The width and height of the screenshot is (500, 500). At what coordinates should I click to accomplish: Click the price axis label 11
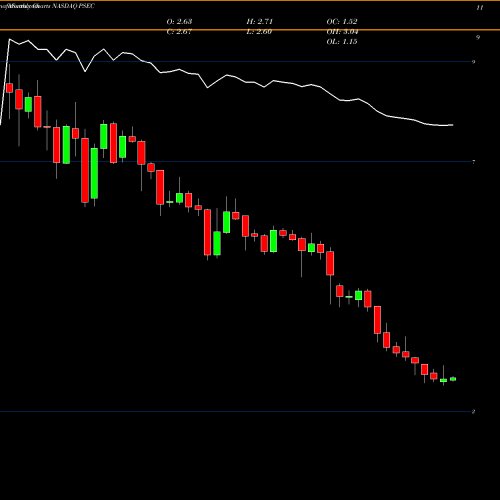[480, 8]
